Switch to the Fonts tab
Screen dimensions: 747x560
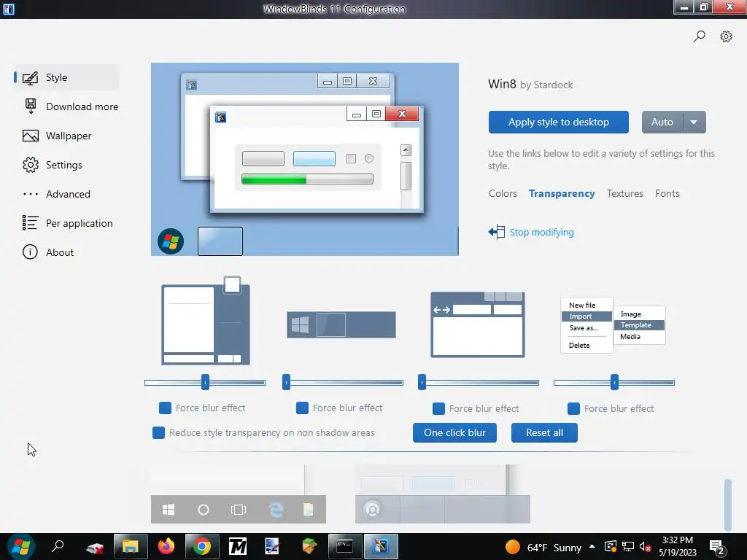[x=667, y=193]
